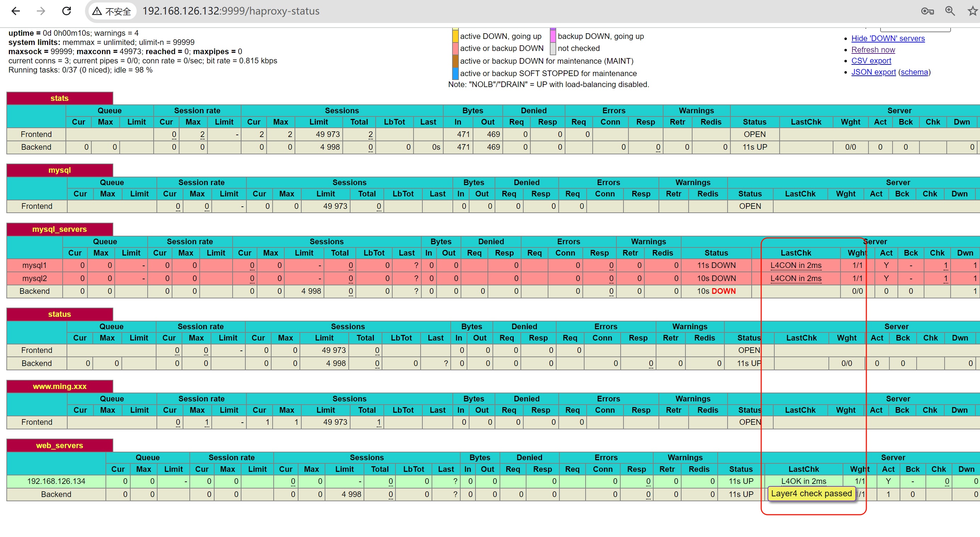Screen dimensions: 980x537
Task: Click the mysql_servers proxy title
Action: (59, 229)
